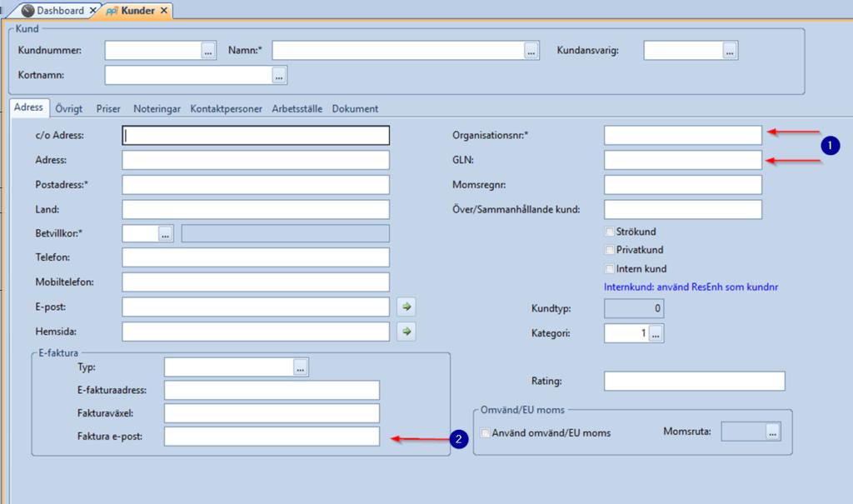This screenshot has width=853, height=504.
Task: Click the Momsregnr input field
Action: point(683,184)
